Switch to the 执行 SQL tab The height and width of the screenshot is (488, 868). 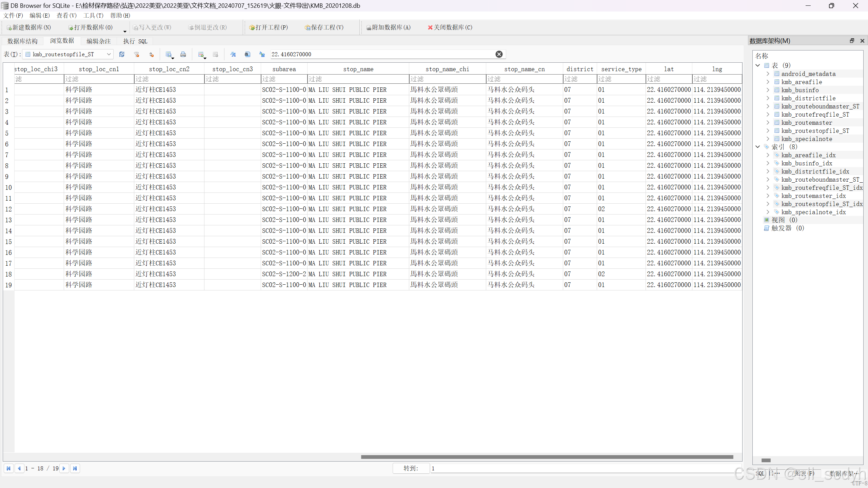(135, 41)
